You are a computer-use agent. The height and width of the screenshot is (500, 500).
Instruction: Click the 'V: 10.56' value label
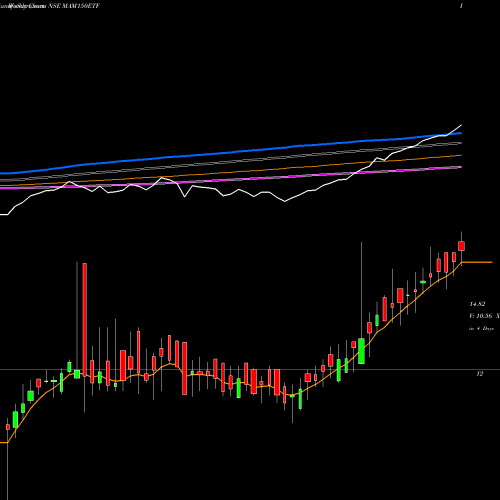point(480,316)
